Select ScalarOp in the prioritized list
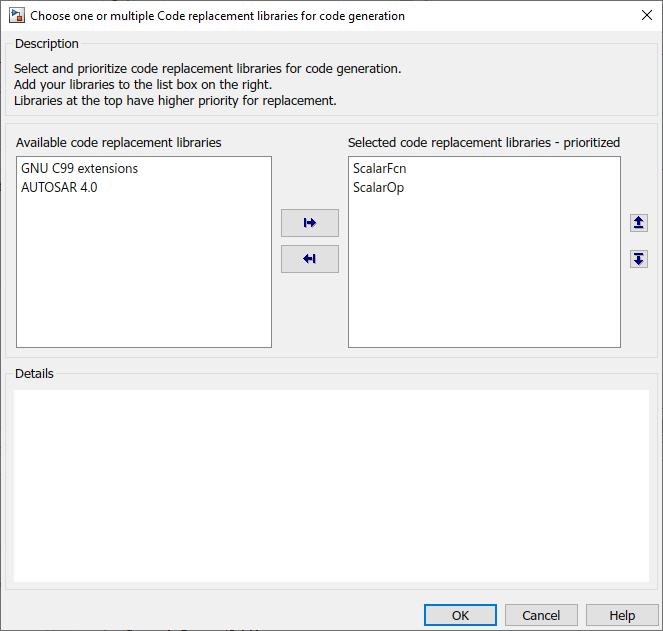Screen dimensions: 663x631 378,187
